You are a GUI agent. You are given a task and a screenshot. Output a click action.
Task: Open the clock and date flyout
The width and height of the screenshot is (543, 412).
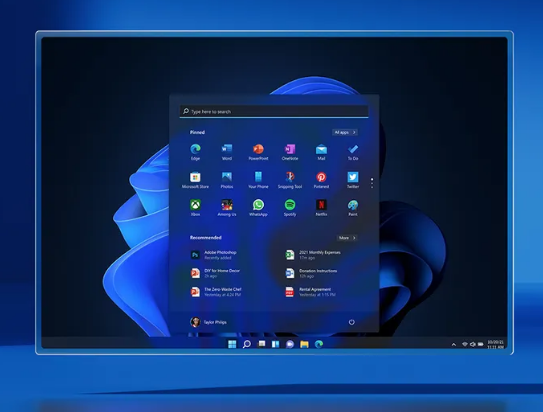tap(496, 344)
